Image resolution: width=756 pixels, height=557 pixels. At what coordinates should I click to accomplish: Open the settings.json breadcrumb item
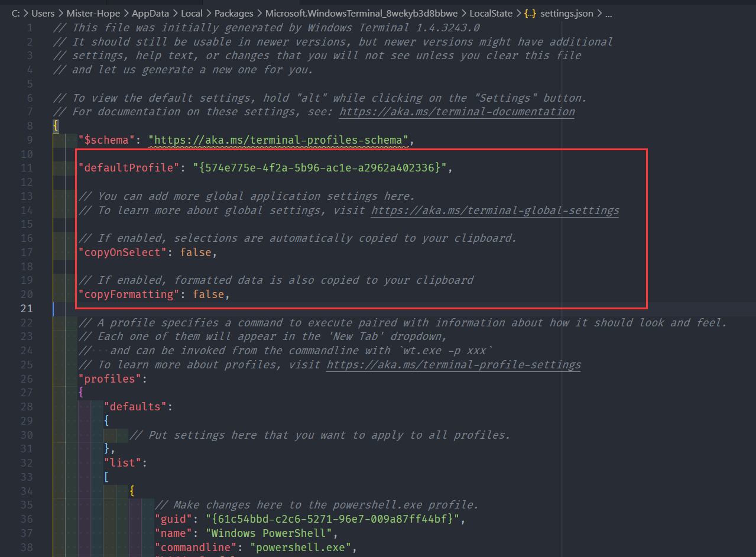coord(566,13)
